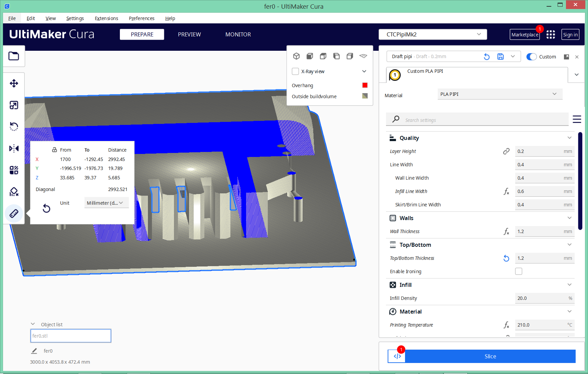Select the Scale tool
588x374 pixels.
pos(14,105)
